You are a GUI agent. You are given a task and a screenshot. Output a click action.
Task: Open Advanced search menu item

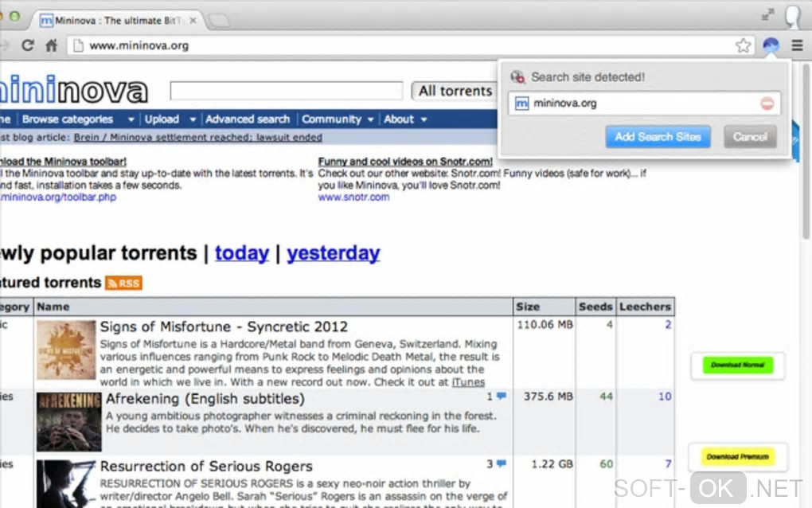click(x=248, y=119)
